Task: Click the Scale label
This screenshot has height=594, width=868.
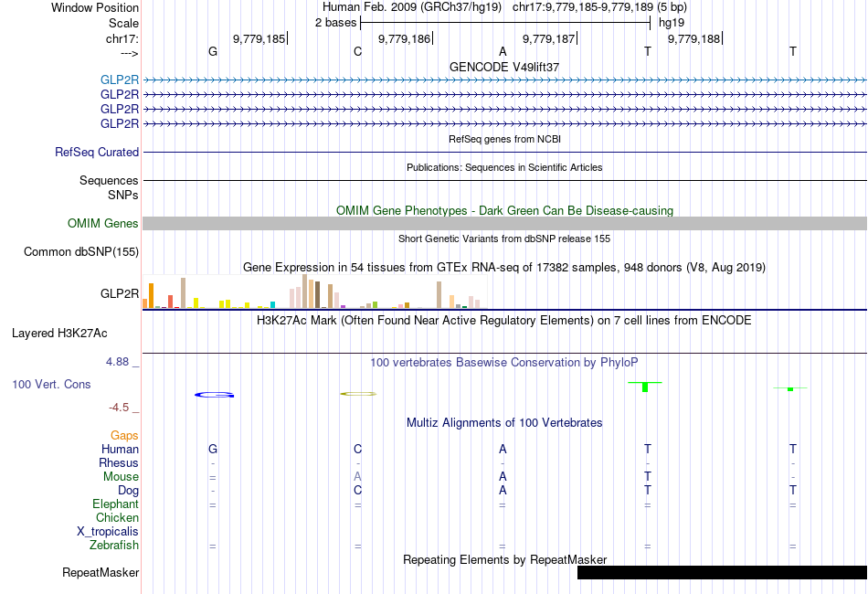Action: (123, 23)
